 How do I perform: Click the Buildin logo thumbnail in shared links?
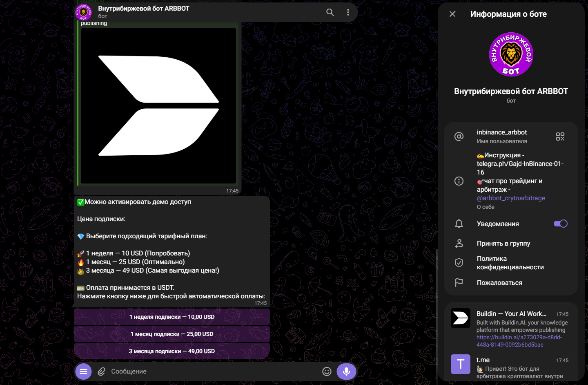(461, 318)
